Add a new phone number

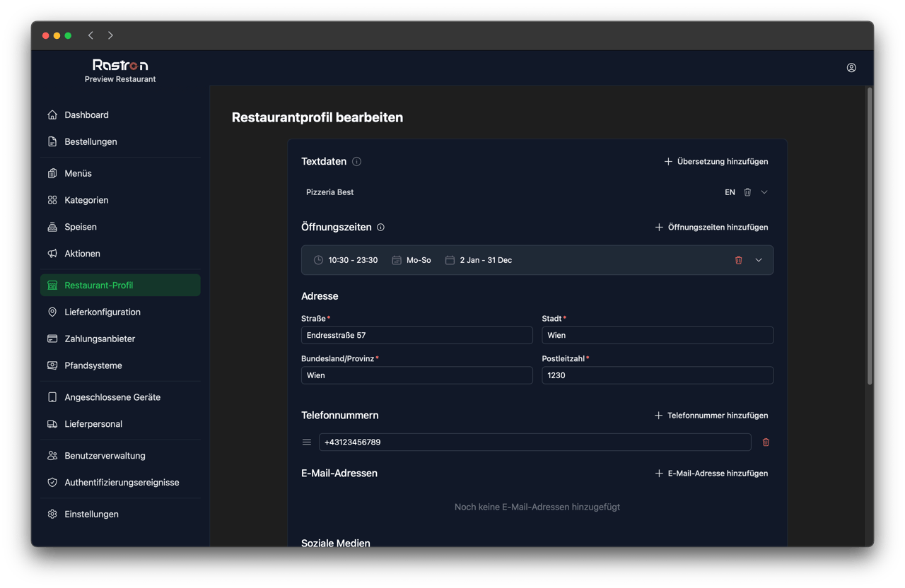click(x=711, y=416)
